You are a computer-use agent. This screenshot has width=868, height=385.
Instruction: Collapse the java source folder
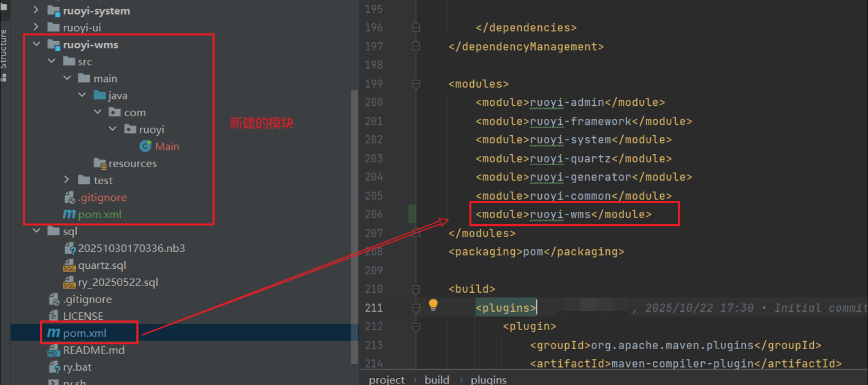(x=82, y=94)
